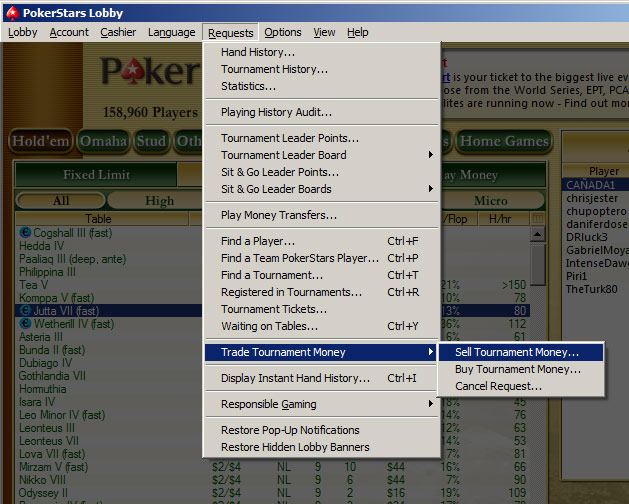Select Waiting on Tables

pos(321,326)
